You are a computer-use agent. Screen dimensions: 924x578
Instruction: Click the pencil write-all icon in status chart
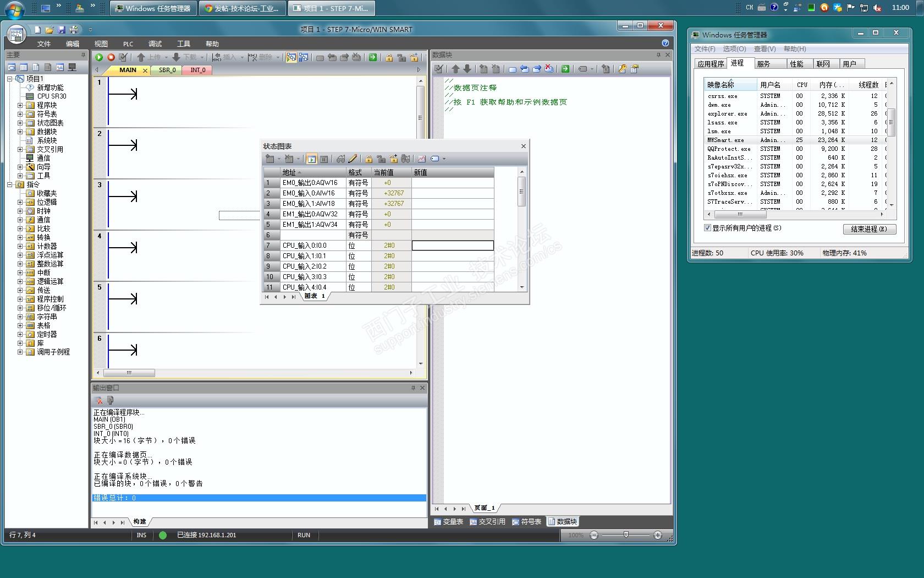(353, 159)
